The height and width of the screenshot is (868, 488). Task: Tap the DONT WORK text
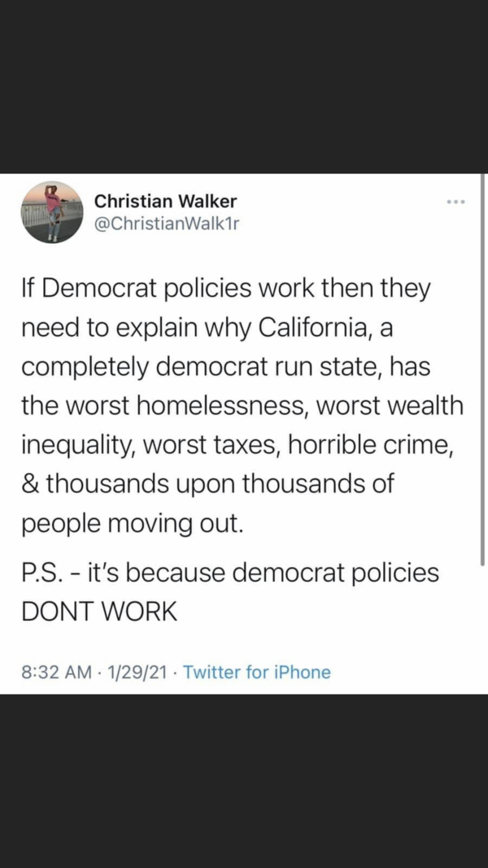click(x=98, y=612)
